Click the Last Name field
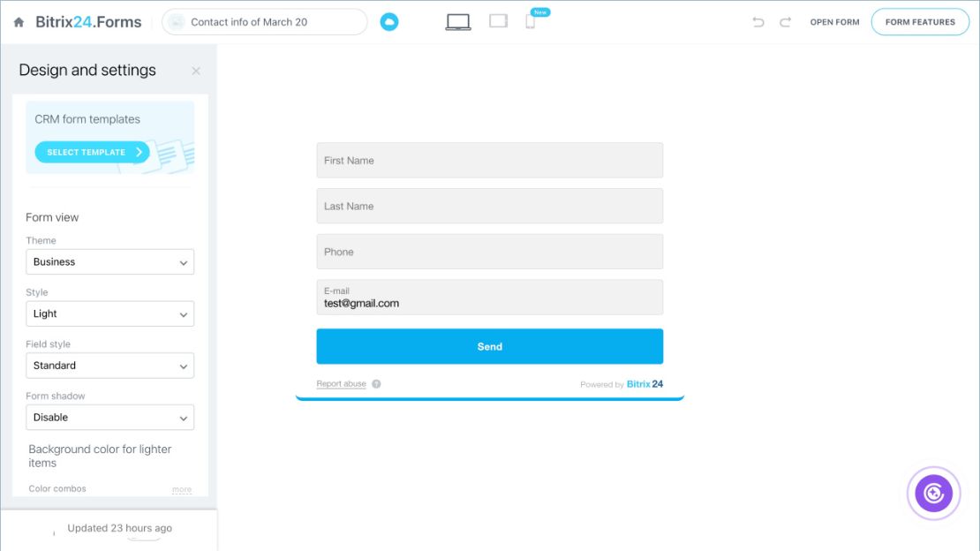This screenshot has height=551, width=980. 489,206
